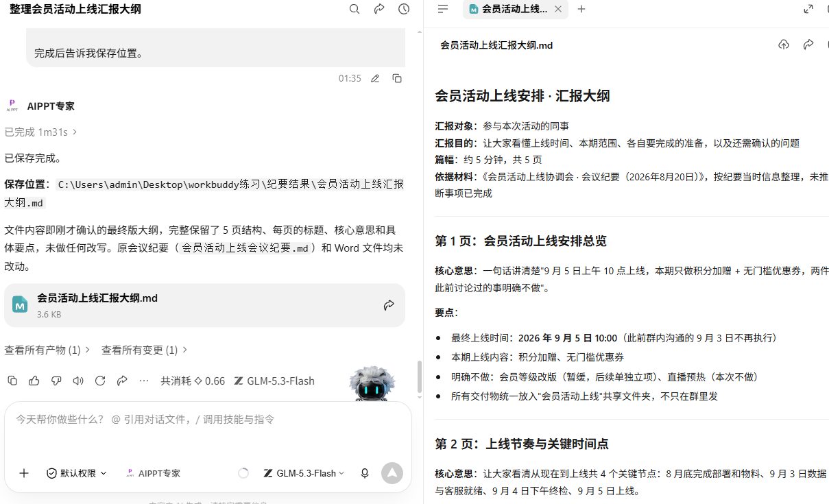Screen dimensions: 829x504
Task: Upload the document using the cloud icon
Action: pyautogui.click(x=784, y=45)
